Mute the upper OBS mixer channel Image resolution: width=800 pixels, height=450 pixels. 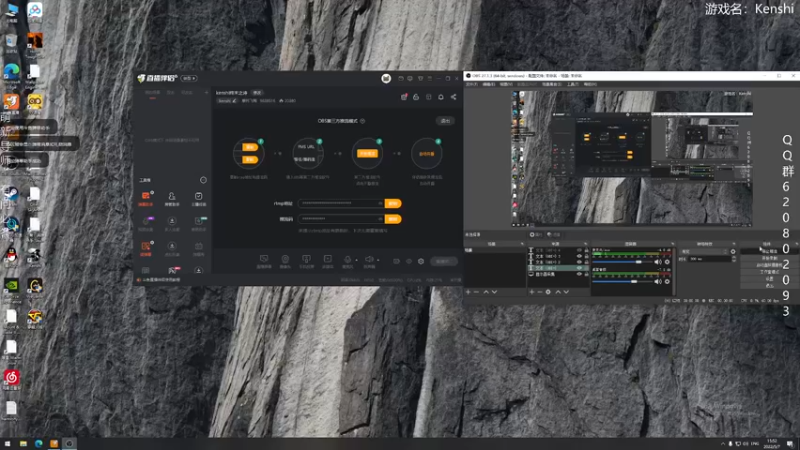point(658,262)
